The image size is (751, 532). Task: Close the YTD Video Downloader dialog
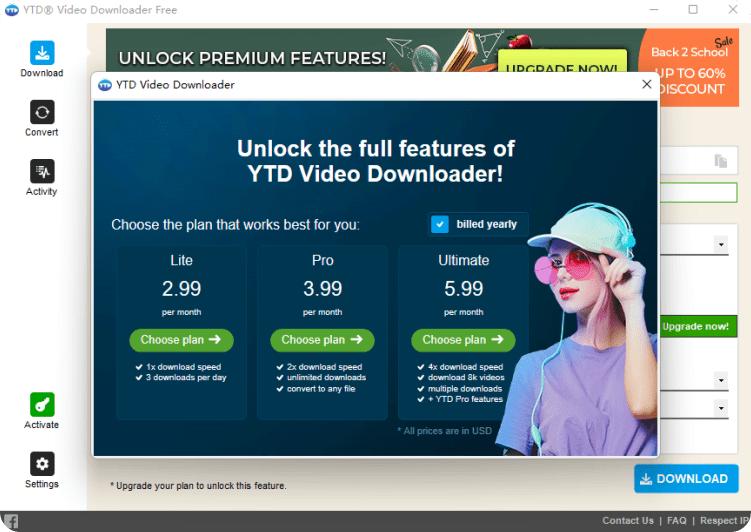[x=647, y=85]
